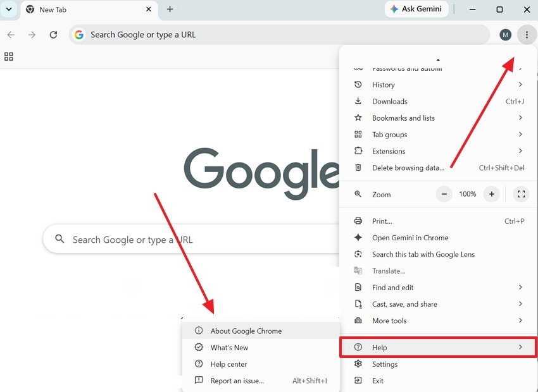This screenshot has width=538, height=392.
Task: Click the What's New badge icon
Action: pos(199,346)
